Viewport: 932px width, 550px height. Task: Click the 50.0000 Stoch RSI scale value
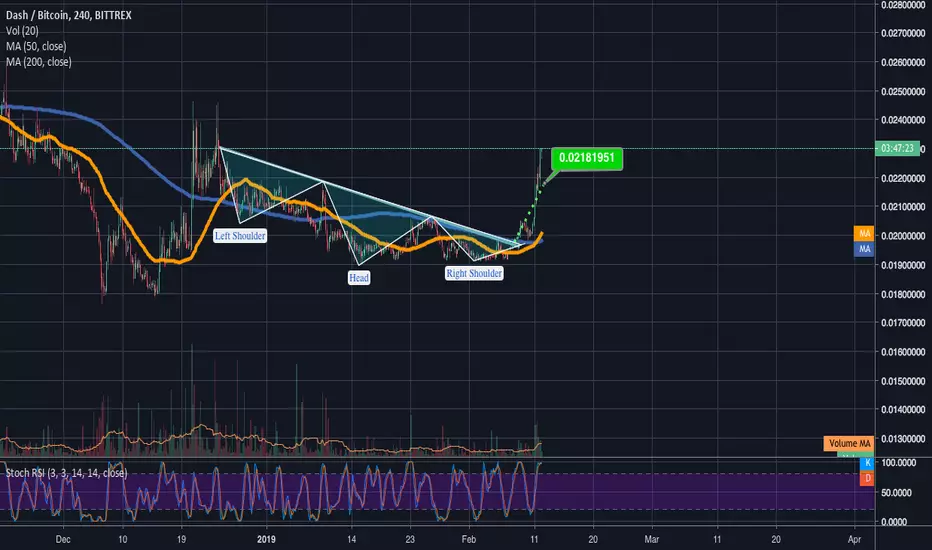[896, 493]
